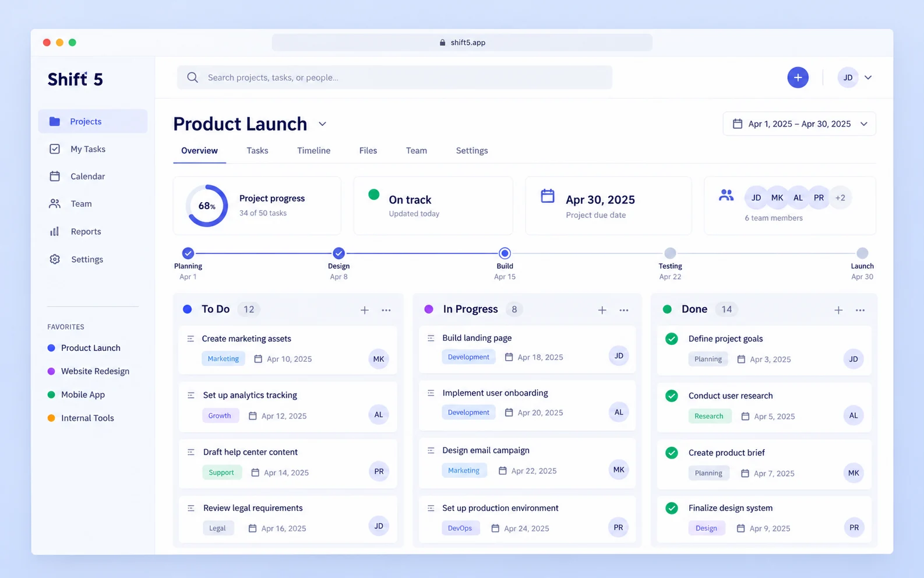924x578 pixels.
Task: Open the Reports bar chart icon
Action: 54,231
